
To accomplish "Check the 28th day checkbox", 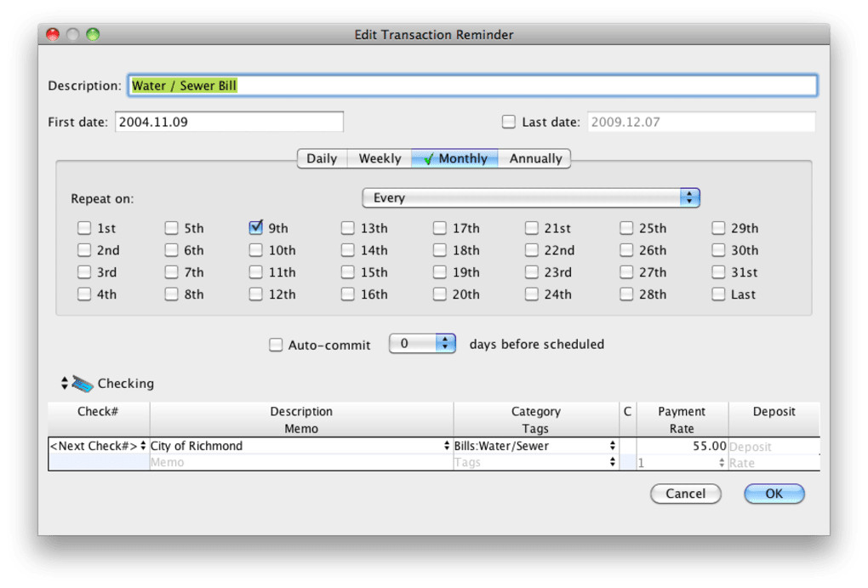I will tap(626, 294).
